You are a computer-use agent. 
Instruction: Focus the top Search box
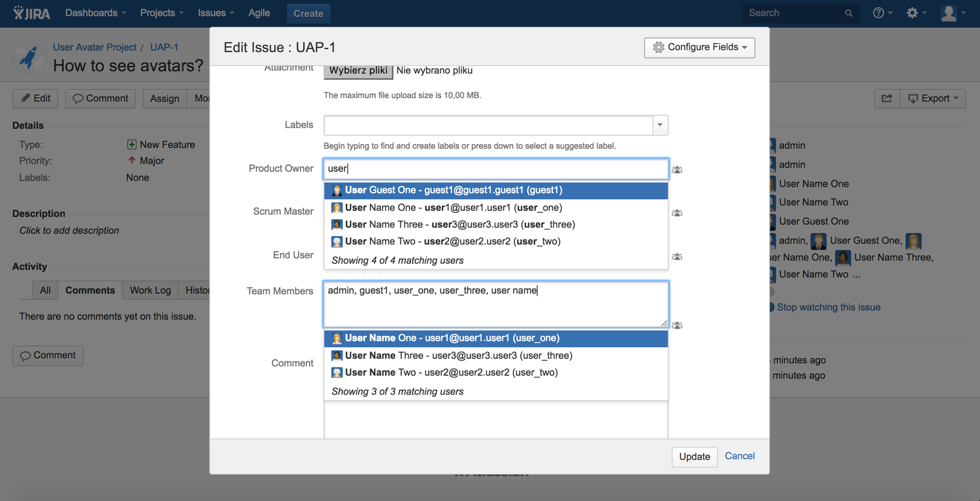coord(801,13)
